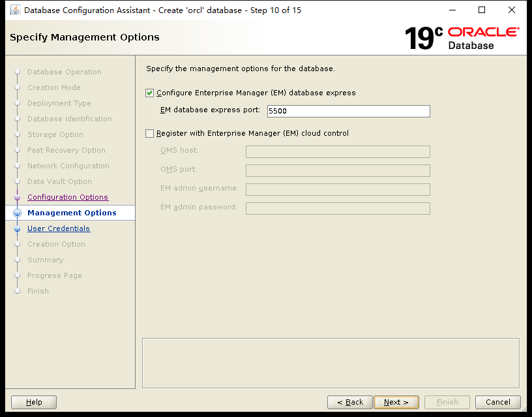Click the 'Fast Recovery Option' step text
This screenshot has height=417, width=532.
pos(66,150)
